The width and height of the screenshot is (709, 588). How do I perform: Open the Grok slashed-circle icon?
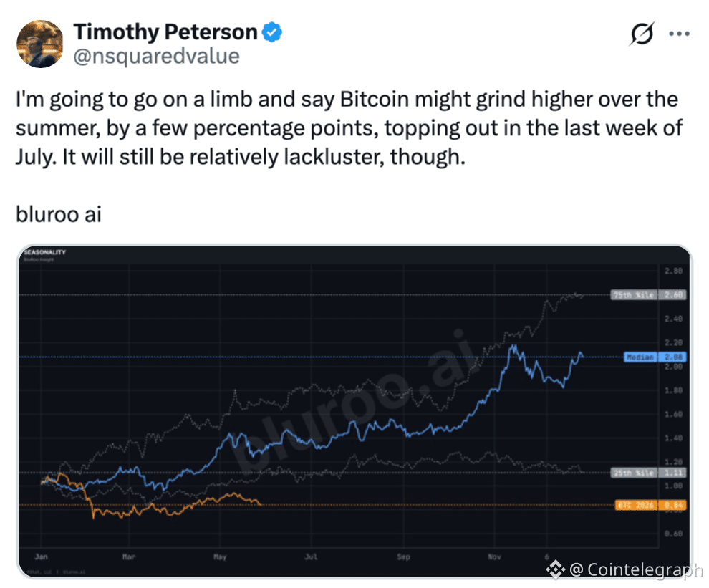click(642, 34)
